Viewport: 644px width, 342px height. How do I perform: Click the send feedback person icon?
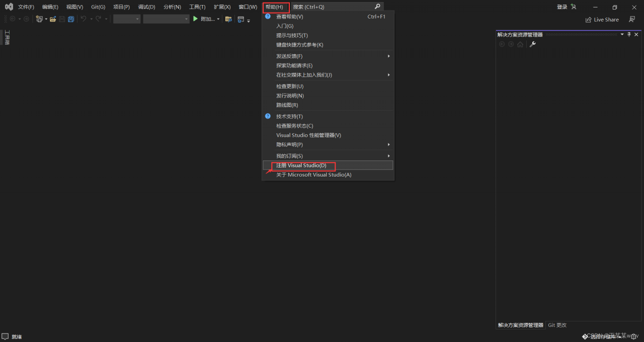631,20
